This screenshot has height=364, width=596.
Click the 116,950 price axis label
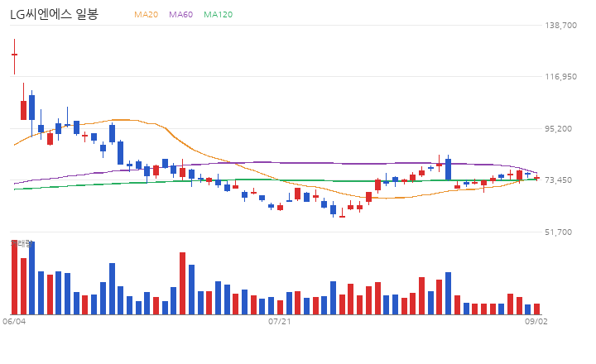560,77
